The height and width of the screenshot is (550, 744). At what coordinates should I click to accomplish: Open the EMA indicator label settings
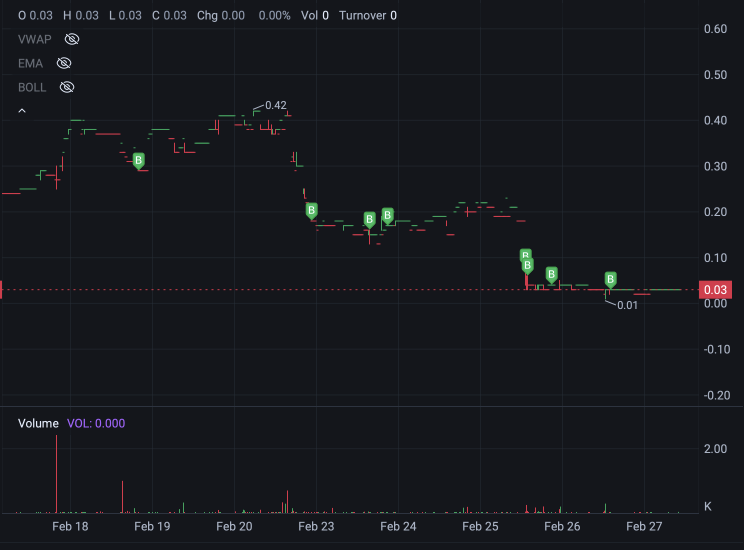click(x=30, y=64)
